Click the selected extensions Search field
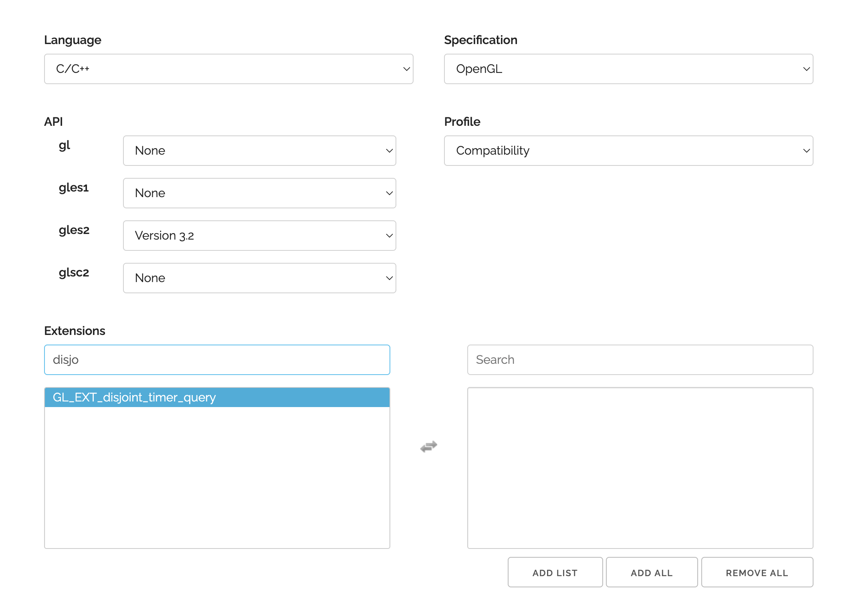The image size is (868, 613). [x=640, y=360]
